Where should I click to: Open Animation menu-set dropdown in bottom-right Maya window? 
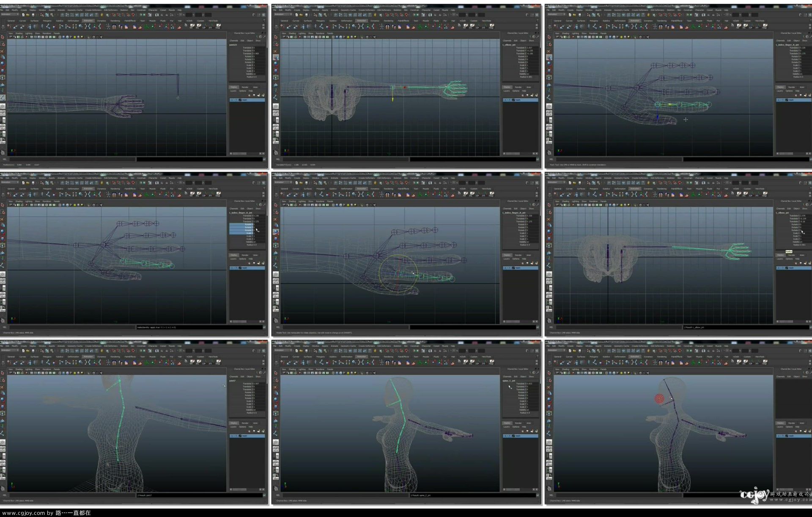tap(556, 351)
